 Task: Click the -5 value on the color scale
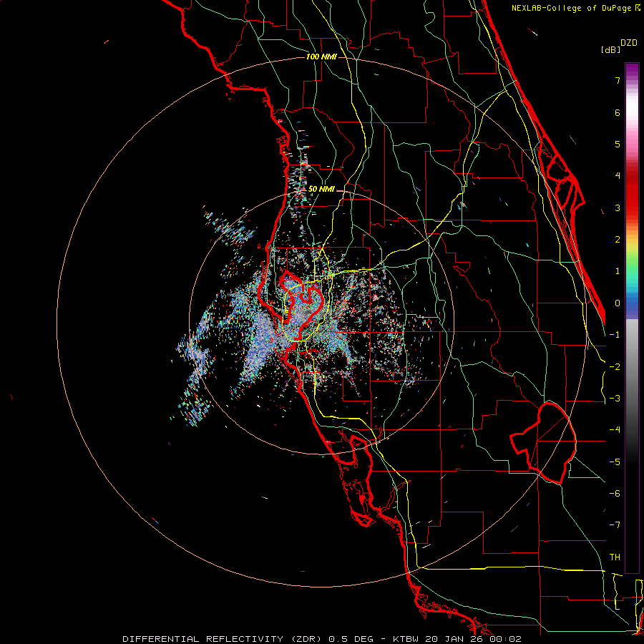click(x=615, y=462)
